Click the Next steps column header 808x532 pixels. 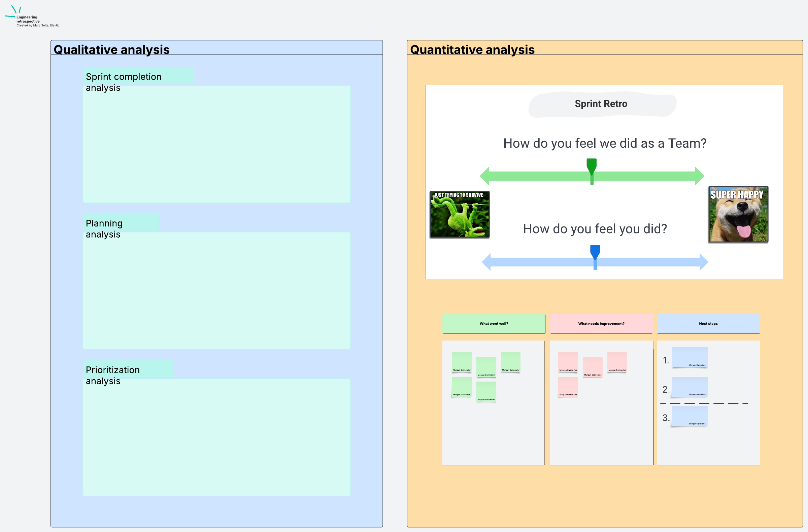click(x=708, y=324)
